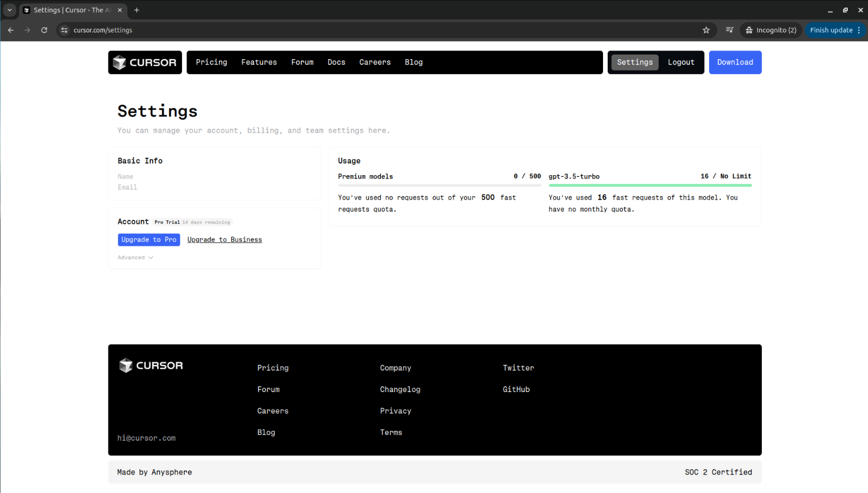
Task: Click the SOC 2 Certified text
Action: pyautogui.click(x=718, y=472)
